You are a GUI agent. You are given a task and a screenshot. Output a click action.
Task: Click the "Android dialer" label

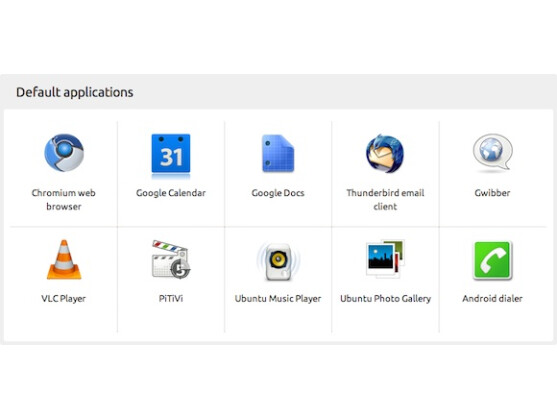[x=492, y=298]
